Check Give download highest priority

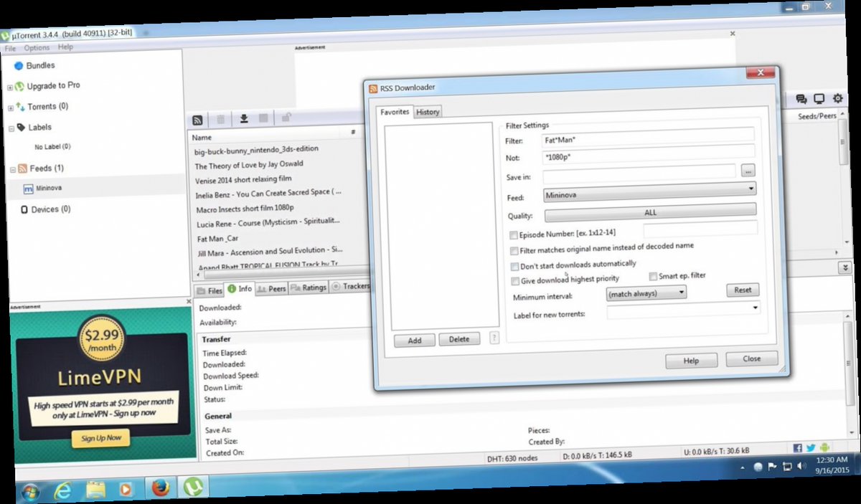(x=514, y=281)
